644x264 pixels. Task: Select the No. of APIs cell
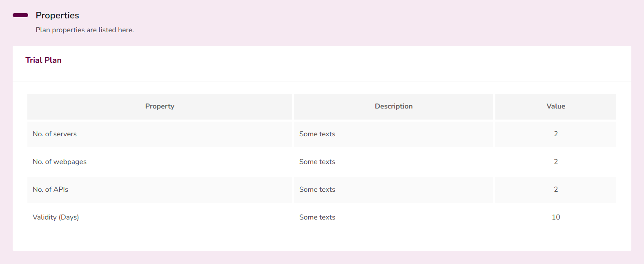[160, 190]
